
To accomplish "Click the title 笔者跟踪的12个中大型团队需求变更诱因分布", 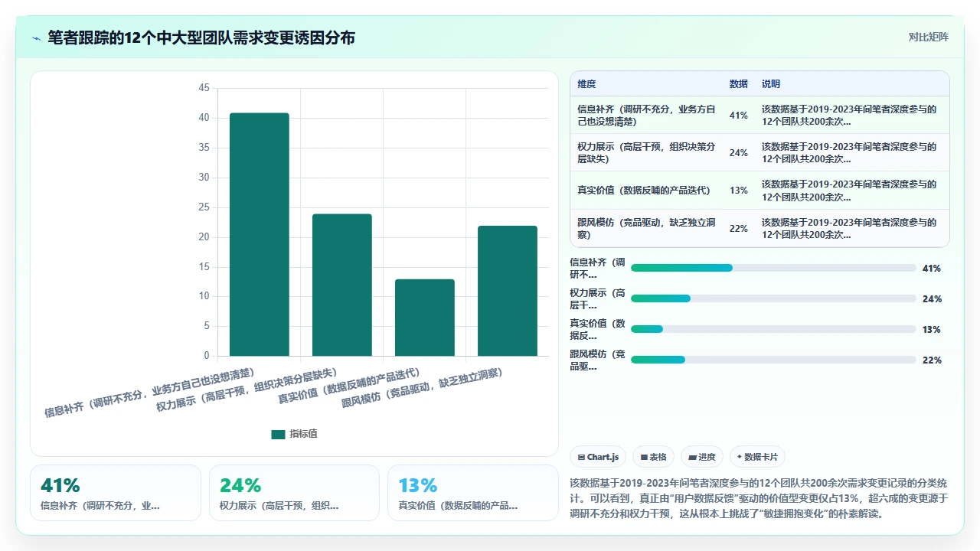I will (x=201, y=37).
